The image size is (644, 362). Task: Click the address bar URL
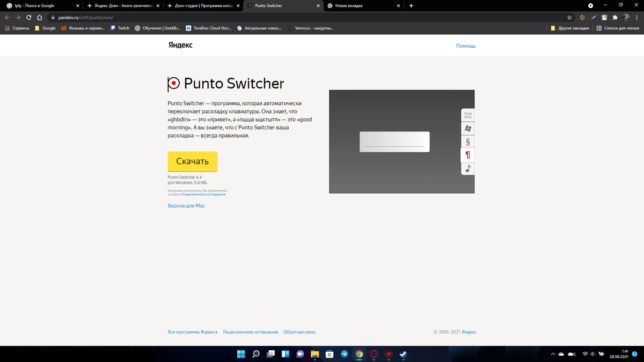tap(85, 17)
